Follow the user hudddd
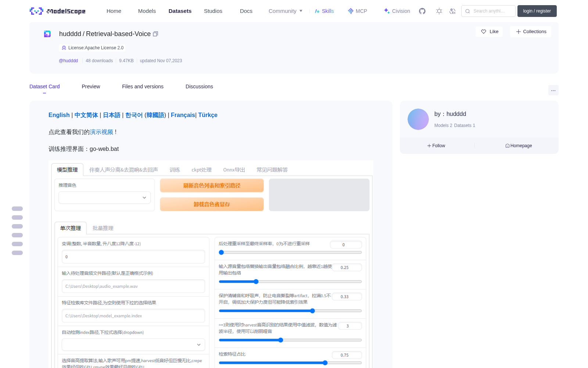Image resolution: width=588 pixels, height=368 pixels. pyautogui.click(x=436, y=146)
